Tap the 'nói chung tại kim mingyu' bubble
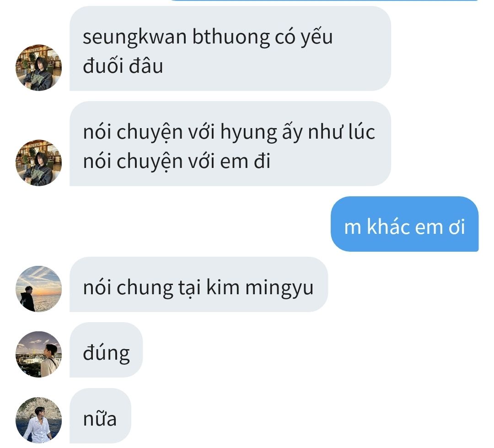Image resolution: width=494 pixels, height=448 pixels. [x=199, y=285]
